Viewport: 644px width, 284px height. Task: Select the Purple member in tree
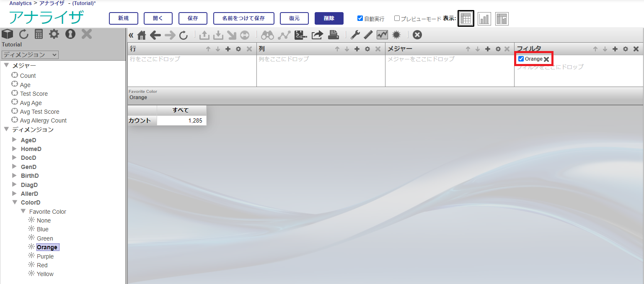(45, 256)
